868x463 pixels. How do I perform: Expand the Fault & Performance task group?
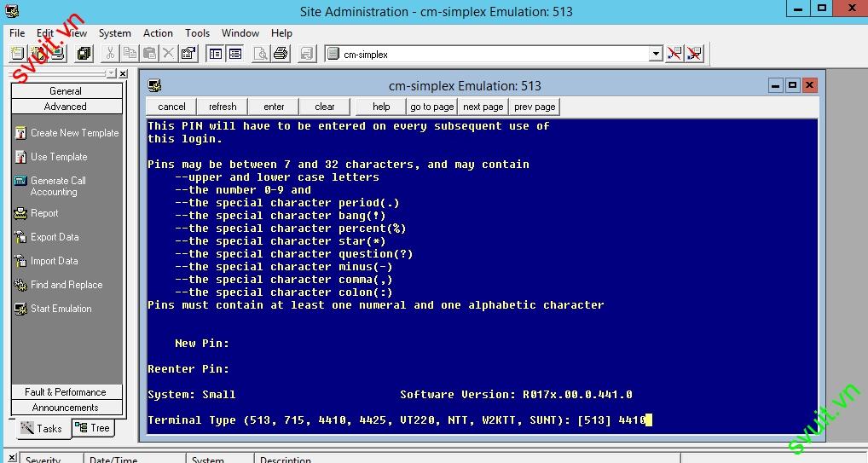point(67,391)
